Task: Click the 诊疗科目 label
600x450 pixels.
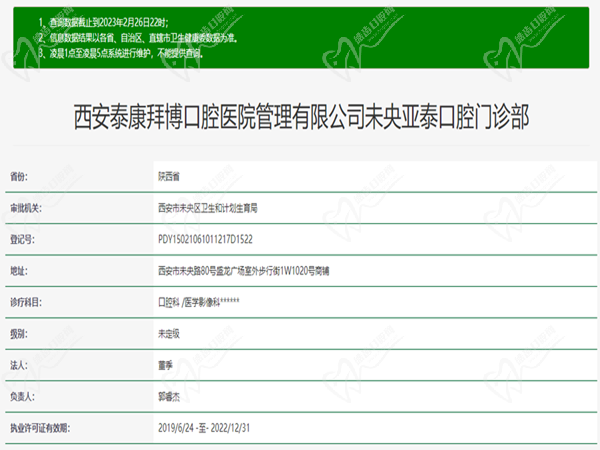Action: click(26, 302)
